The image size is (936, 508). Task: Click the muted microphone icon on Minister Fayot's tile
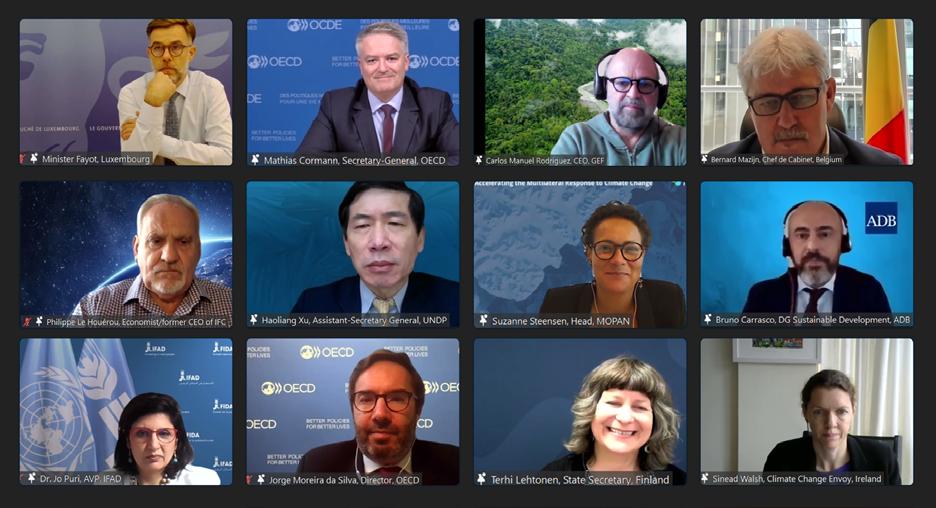point(23,159)
